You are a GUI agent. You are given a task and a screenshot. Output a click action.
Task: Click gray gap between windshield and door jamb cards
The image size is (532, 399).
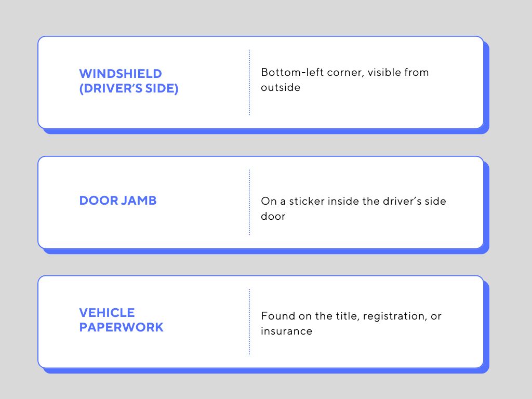click(263, 145)
